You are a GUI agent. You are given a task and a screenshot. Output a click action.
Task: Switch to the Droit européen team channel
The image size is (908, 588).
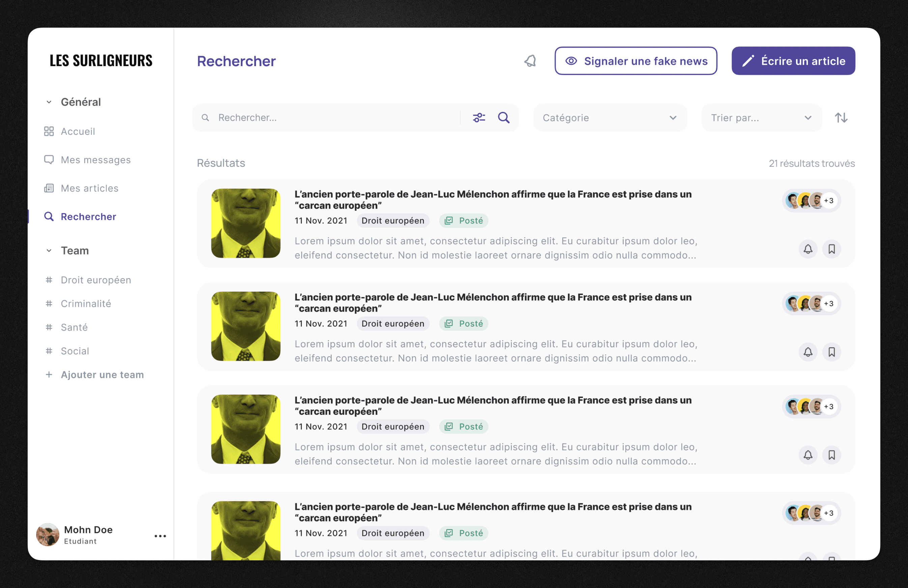(95, 280)
